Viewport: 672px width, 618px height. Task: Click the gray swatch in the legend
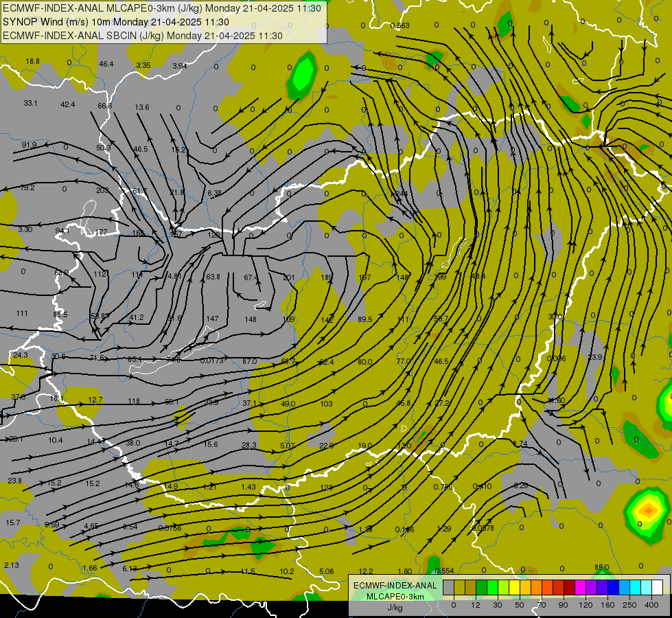pyautogui.click(x=448, y=588)
